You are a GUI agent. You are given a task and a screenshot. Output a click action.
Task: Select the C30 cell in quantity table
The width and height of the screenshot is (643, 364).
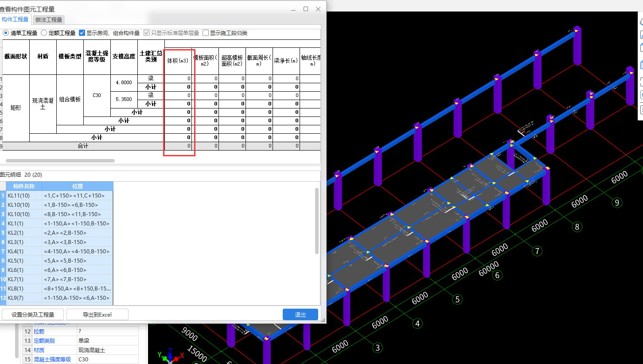pos(97,96)
